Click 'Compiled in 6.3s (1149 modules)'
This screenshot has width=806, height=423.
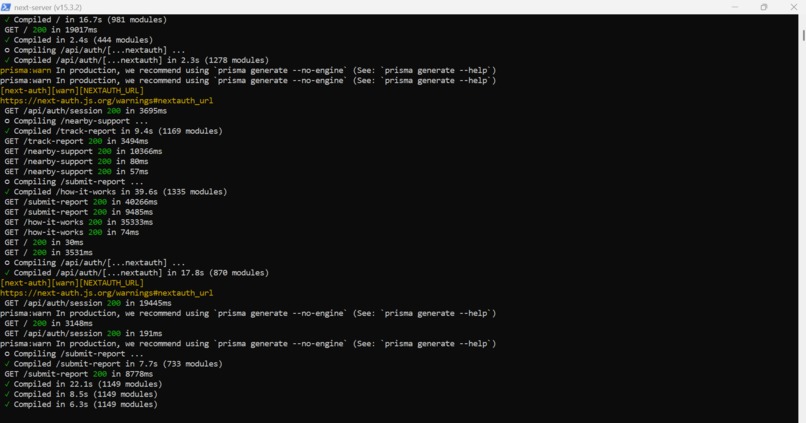click(81, 404)
